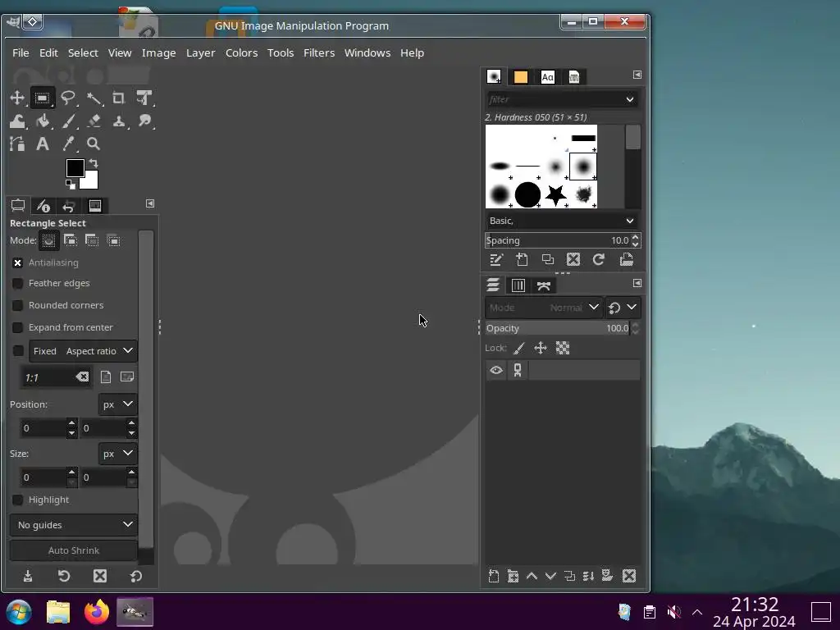Screen dimensions: 840x630
Task: Switch to the Undo History tab
Action: (69, 206)
